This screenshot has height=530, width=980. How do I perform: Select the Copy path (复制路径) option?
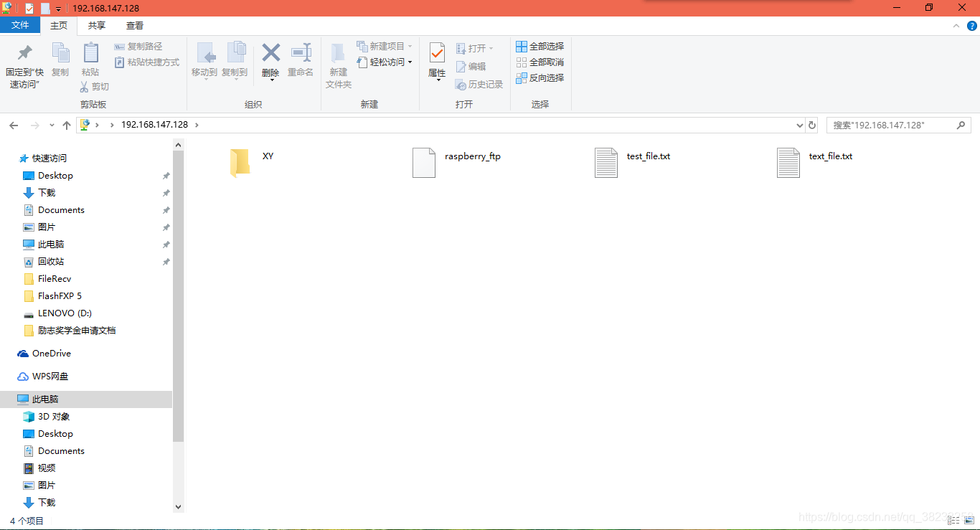(139, 47)
